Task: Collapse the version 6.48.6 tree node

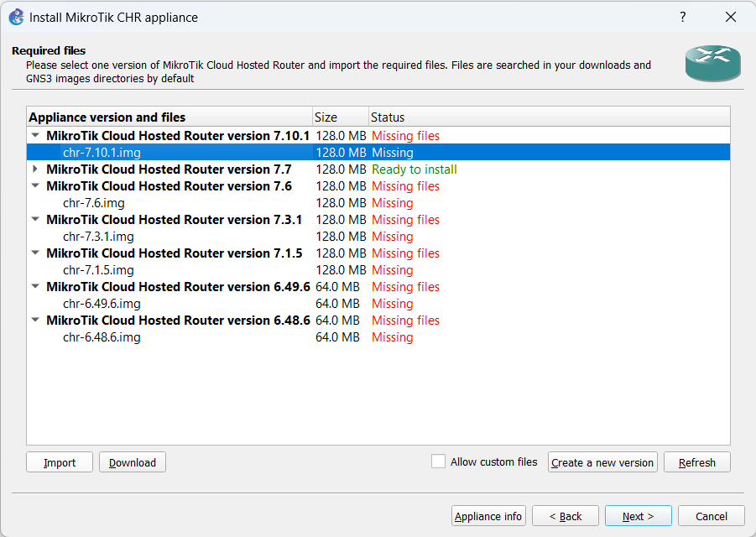Action: pyautogui.click(x=35, y=320)
